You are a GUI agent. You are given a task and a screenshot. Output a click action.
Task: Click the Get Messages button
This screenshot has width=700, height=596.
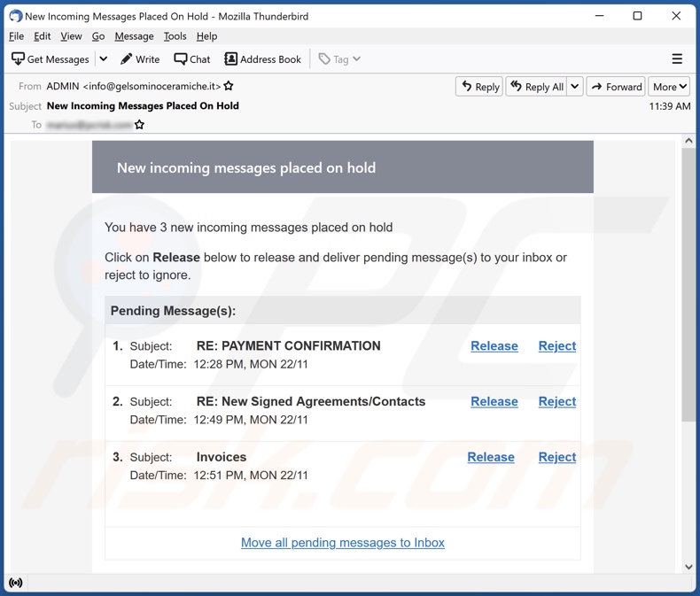51,59
